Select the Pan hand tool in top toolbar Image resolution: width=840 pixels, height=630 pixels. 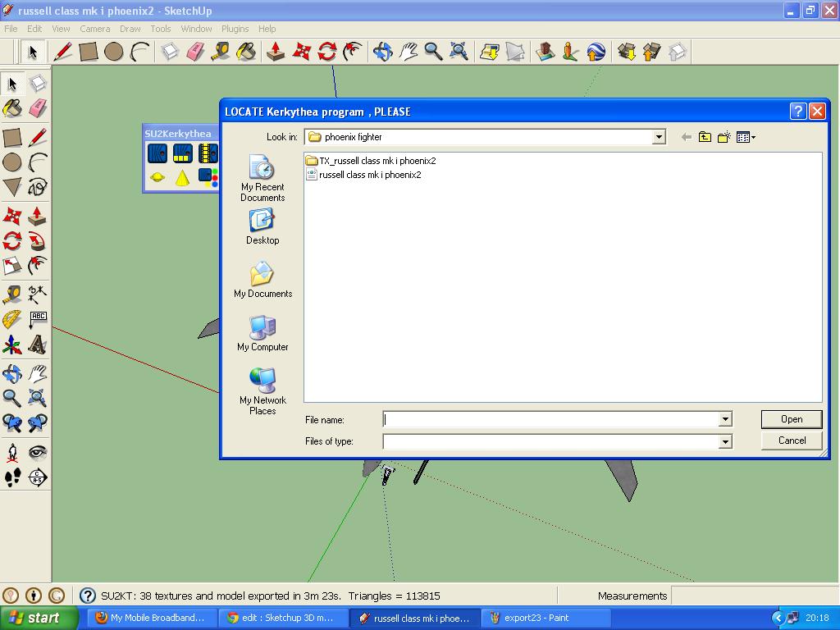409,52
